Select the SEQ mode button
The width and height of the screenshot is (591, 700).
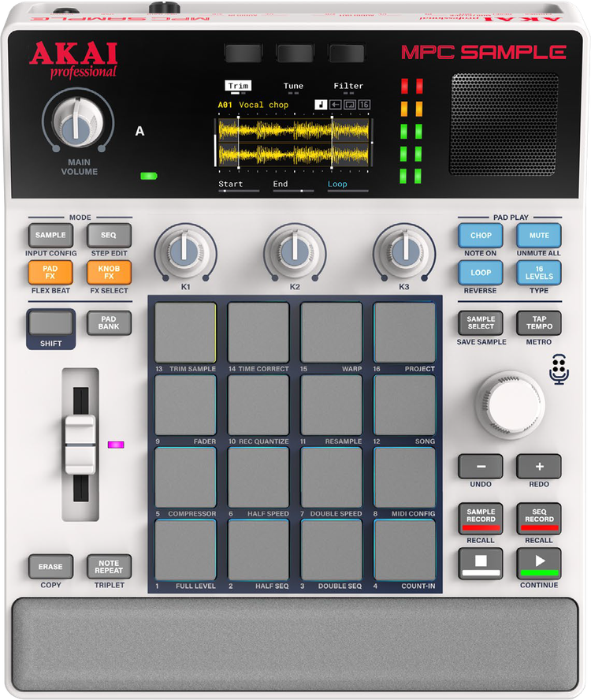[109, 235]
